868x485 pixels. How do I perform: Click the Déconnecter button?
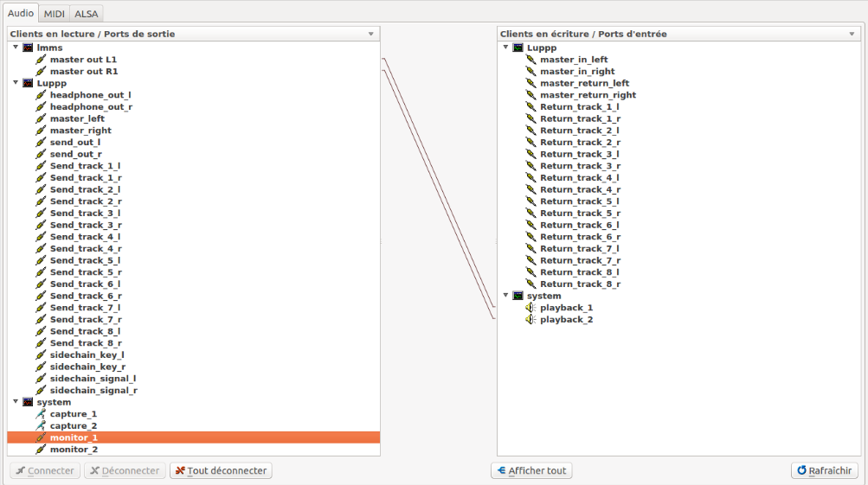(x=125, y=470)
